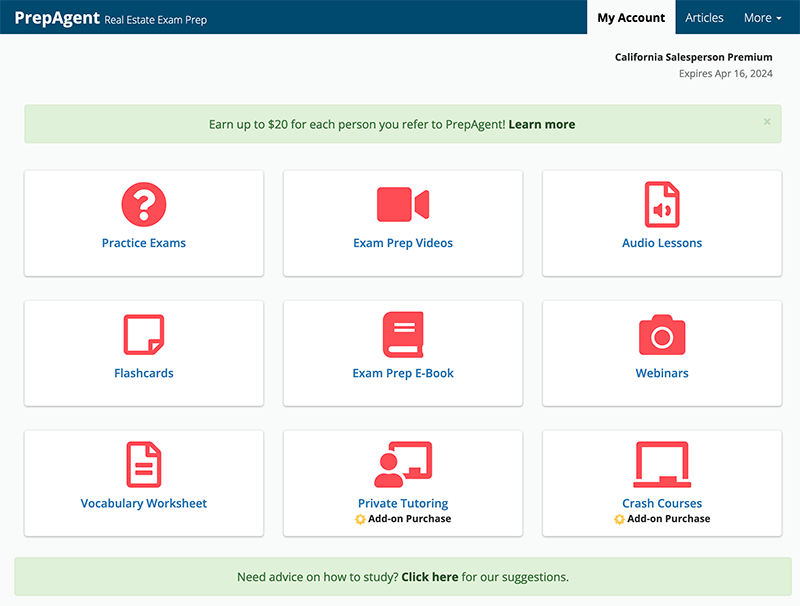The width and height of the screenshot is (800, 606).
Task: Open the Exam Prep Videos text link
Action: coord(403,243)
